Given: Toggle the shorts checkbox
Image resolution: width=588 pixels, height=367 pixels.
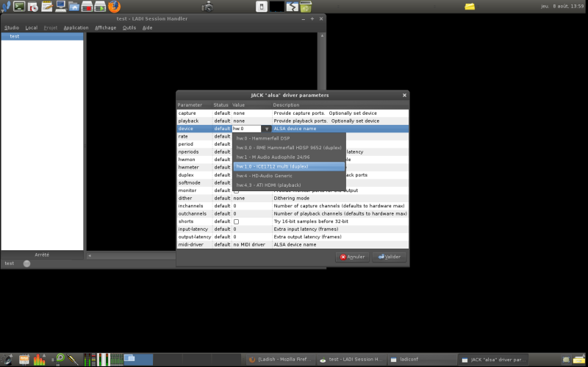Looking at the screenshot, I should (236, 221).
